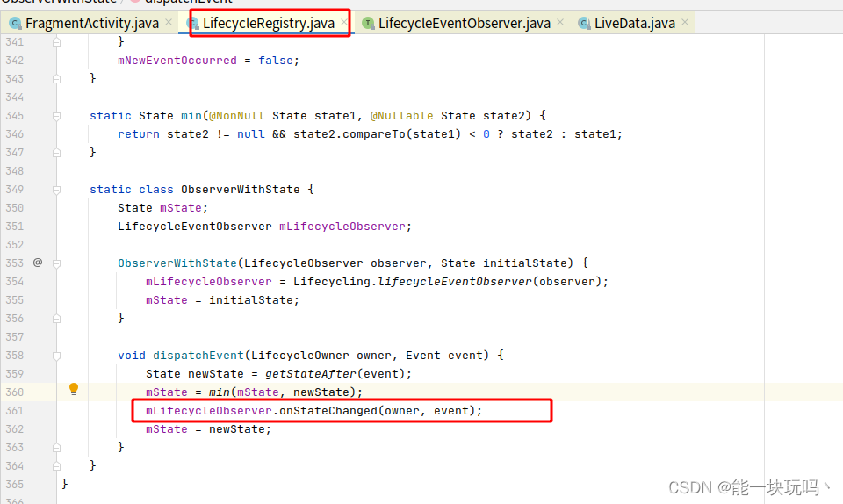
Task: Click newState on line 362
Action: (236, 428)
